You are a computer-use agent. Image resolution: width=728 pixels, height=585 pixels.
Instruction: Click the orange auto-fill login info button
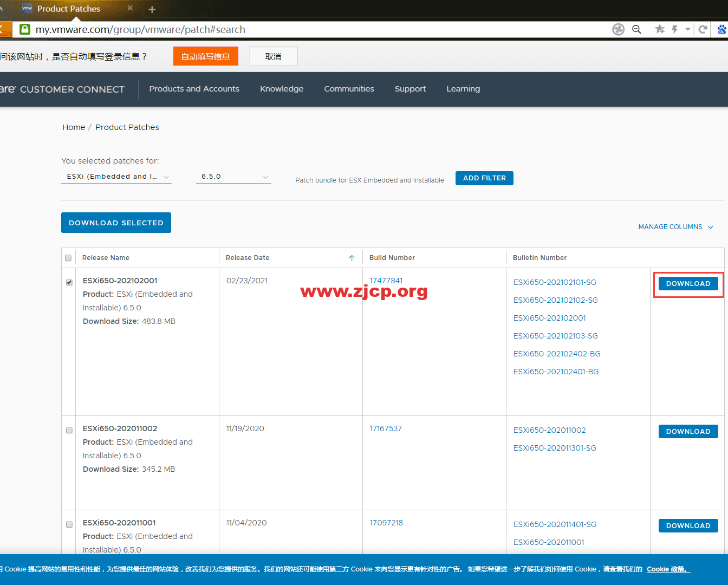coord(206,56)
